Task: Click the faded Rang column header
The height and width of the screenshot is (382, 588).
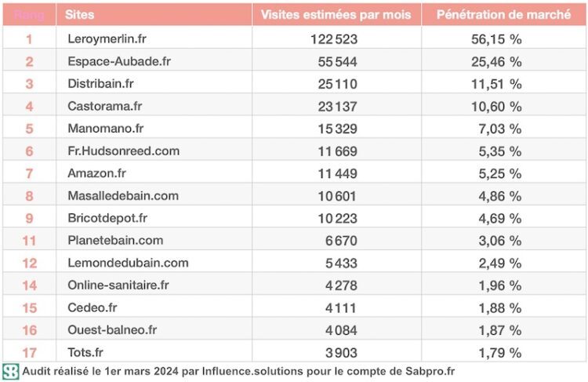Action: [29, 15]
